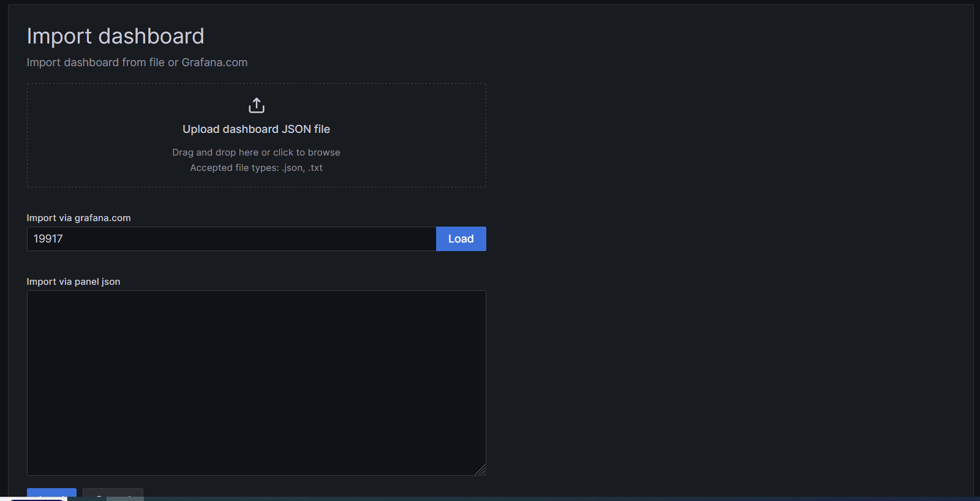
Task: Click the Import dashboard page heading
Action: (x=115, y=36)
